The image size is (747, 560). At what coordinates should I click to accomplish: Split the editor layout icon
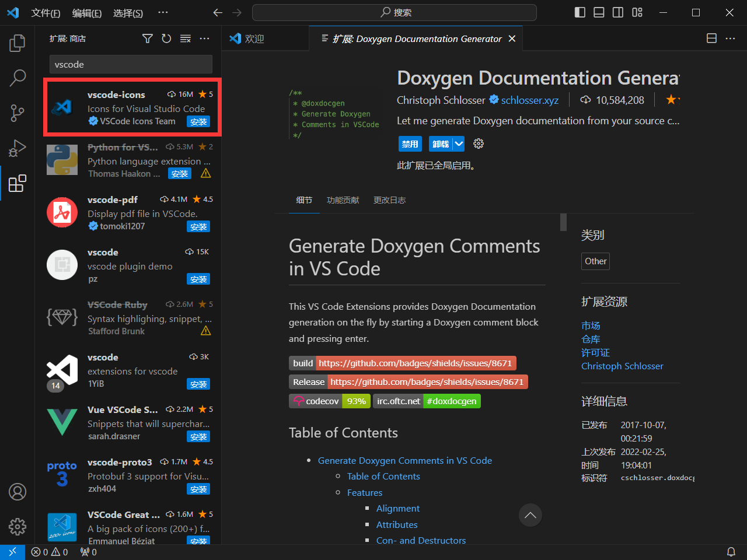pyautogui.click(x=711, y=38)
